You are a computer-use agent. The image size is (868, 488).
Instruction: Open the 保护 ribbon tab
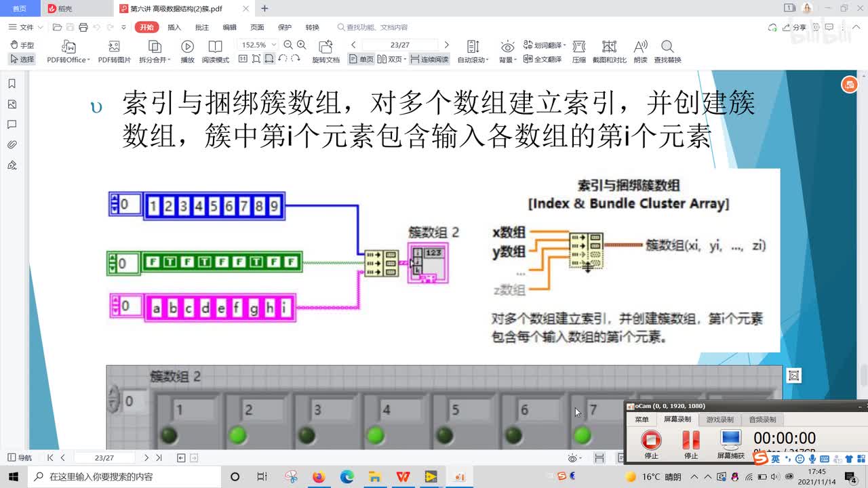(x=285, y=27)
